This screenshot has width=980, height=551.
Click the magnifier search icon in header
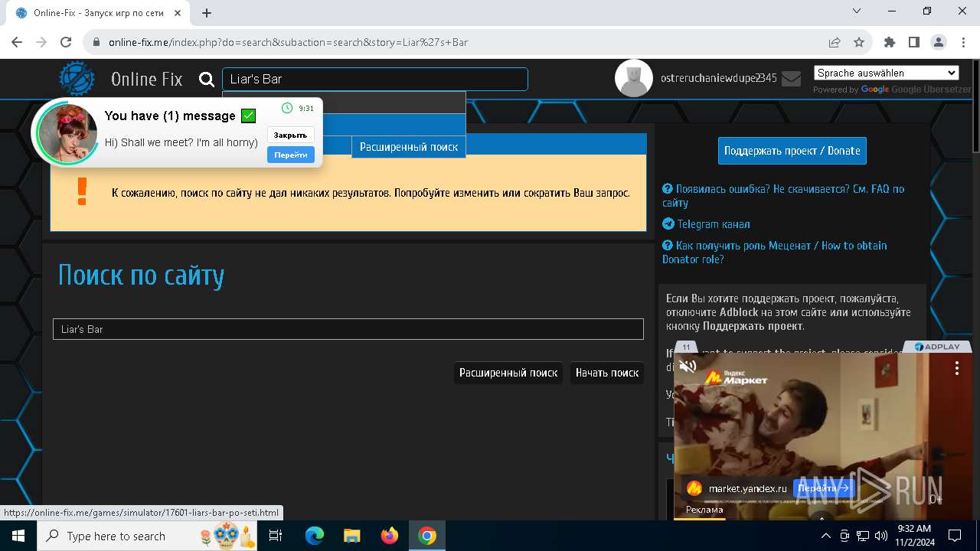tap(206, 79)
